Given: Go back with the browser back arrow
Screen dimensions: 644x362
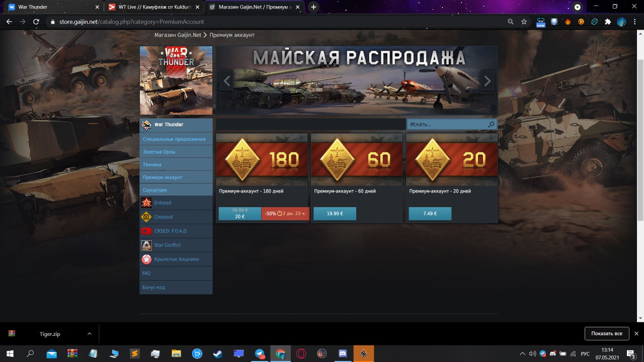Looking at the screenshot, I should 9,22.
